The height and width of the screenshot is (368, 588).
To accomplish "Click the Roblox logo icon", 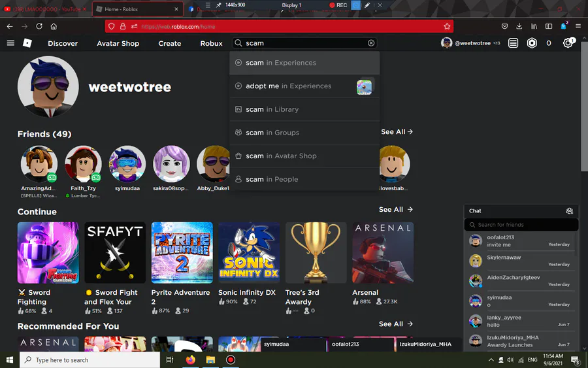I will pos(27,43).
